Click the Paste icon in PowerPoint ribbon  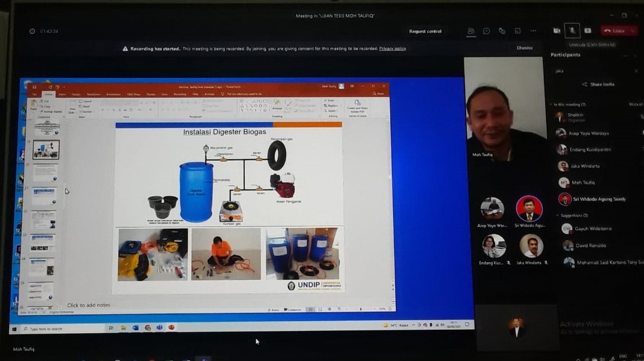pos(34,105)
